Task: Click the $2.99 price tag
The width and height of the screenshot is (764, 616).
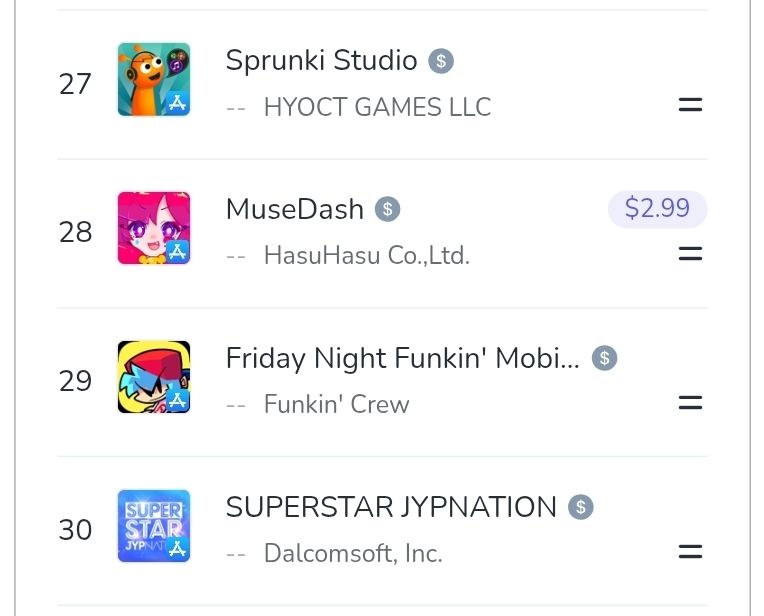Action: point(657,208)
